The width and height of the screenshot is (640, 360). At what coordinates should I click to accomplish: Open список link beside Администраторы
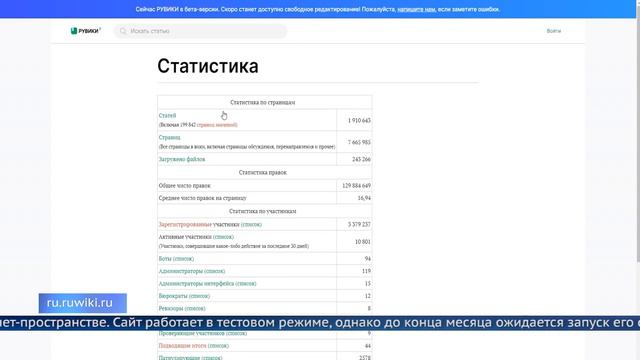point(214,271)
